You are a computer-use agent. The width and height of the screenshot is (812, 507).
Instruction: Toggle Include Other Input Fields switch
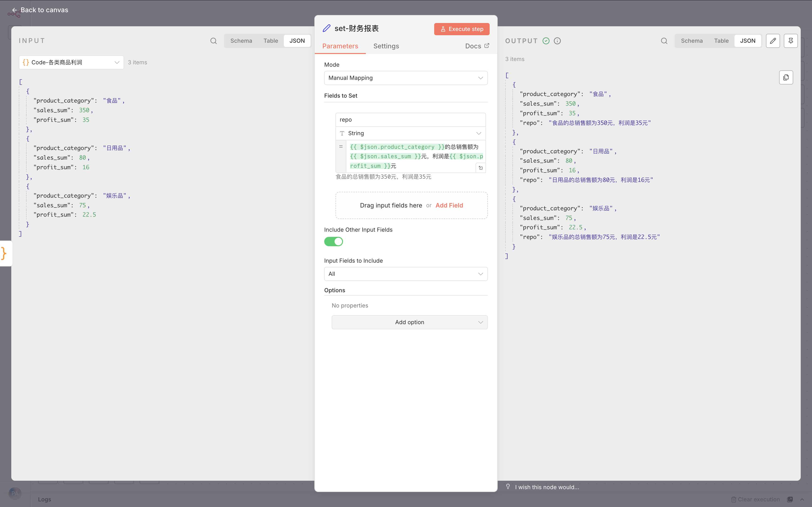[x=334, y=242]
